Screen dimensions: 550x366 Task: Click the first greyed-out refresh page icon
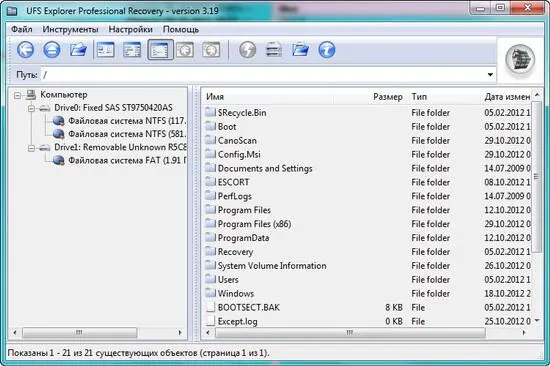185,49
